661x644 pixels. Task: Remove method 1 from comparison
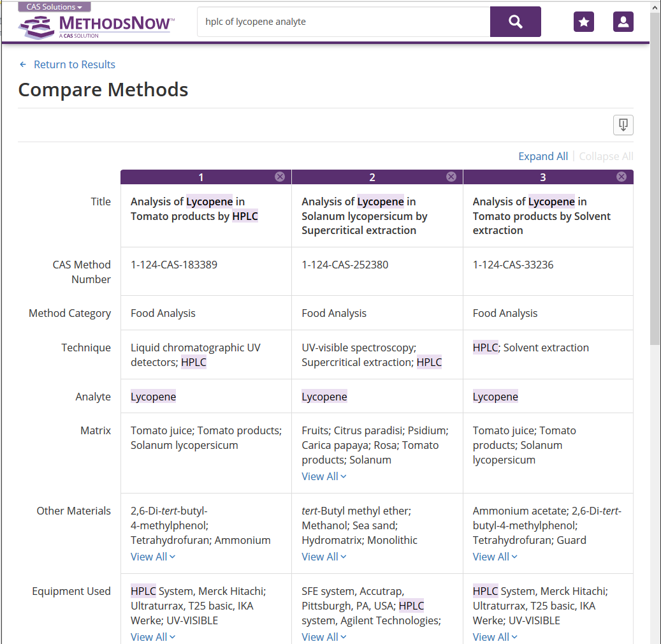click(x=280, y=177)
